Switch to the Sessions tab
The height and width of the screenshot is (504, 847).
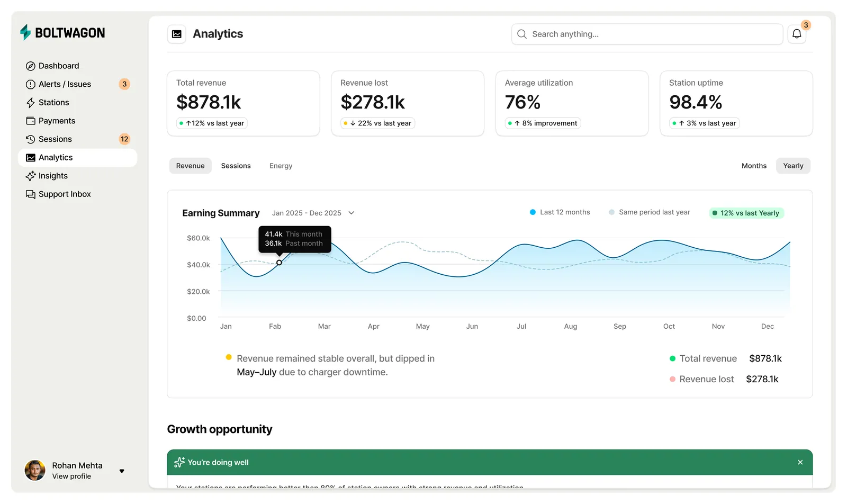pyautogui.click(x=236, y=166)
